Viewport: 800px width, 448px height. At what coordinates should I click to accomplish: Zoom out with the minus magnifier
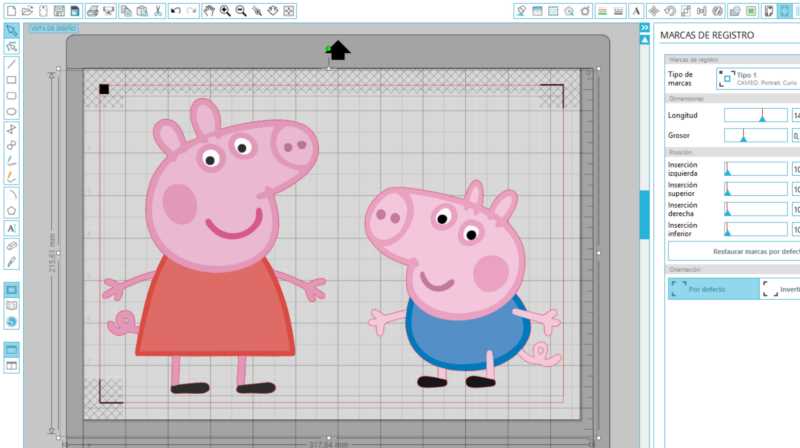241,11
